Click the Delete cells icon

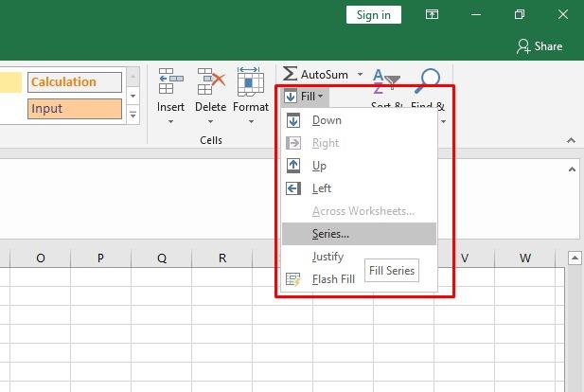tap(211, 80)
